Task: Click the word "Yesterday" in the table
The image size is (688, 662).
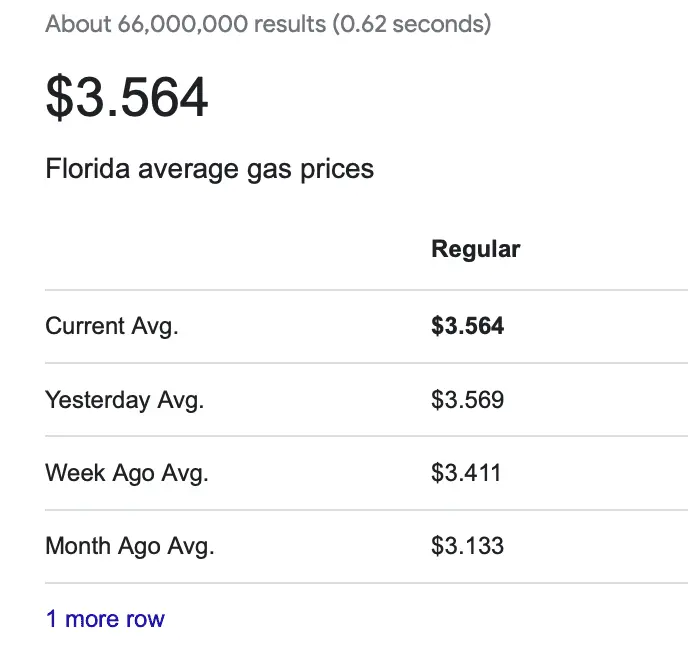Action: (x=98, y=400)
